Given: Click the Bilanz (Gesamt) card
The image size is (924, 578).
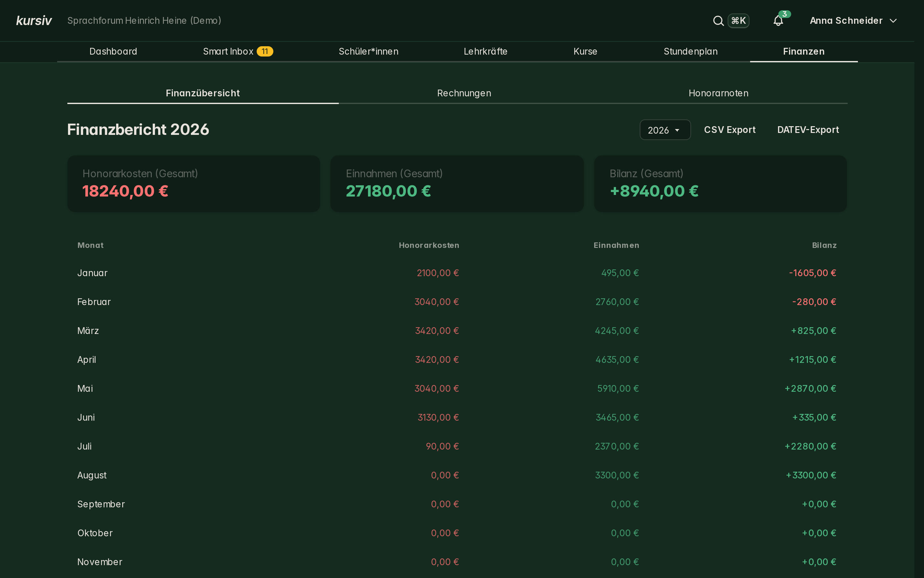Looking at the screenshot, I should click(x=720, y=183).
